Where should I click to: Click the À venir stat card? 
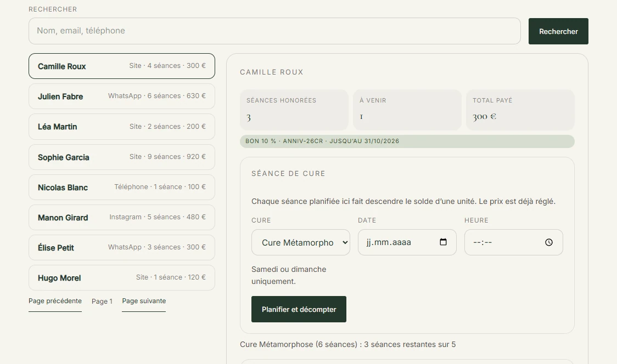407,110
